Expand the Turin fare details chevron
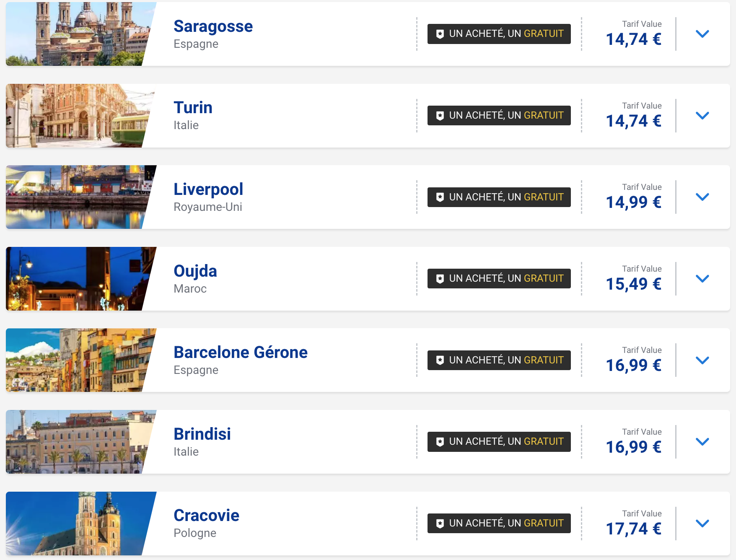Image resolution: width=736 pixels, height=560 pixels. pos(702,116)
